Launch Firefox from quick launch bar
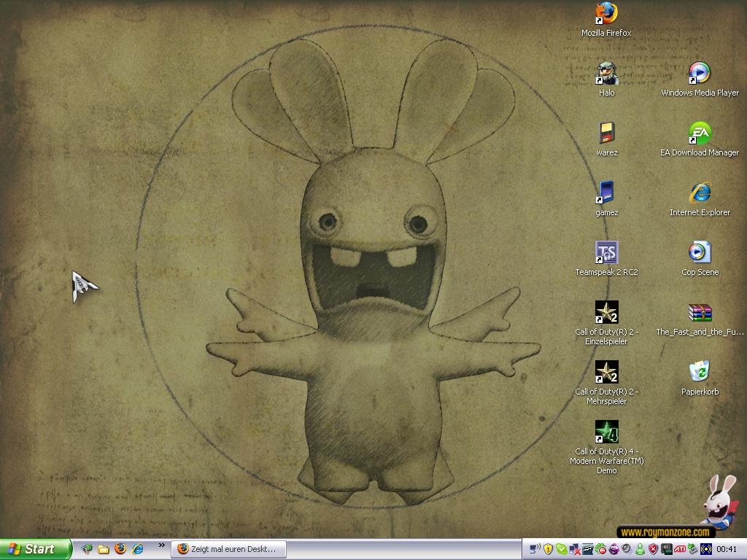The width and height of the screenshot is (747, 560). (120, 548)
